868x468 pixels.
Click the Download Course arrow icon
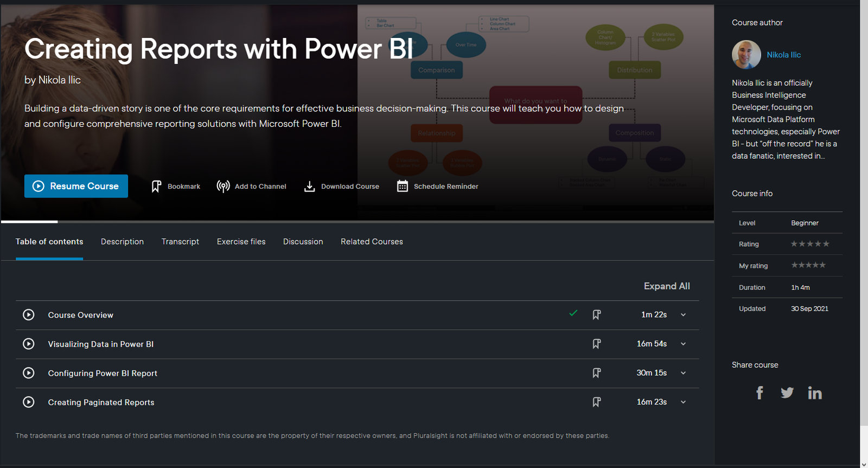click(309, 187)
